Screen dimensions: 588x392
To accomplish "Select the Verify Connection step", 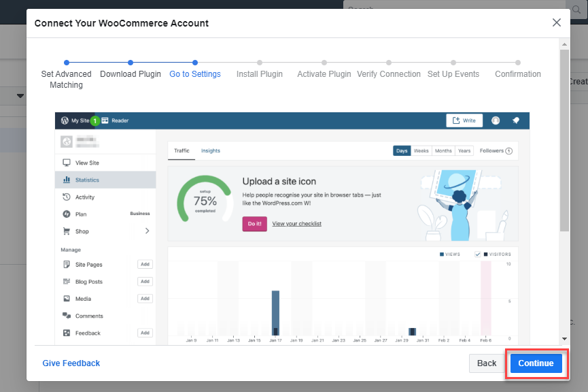I will 389,70.
